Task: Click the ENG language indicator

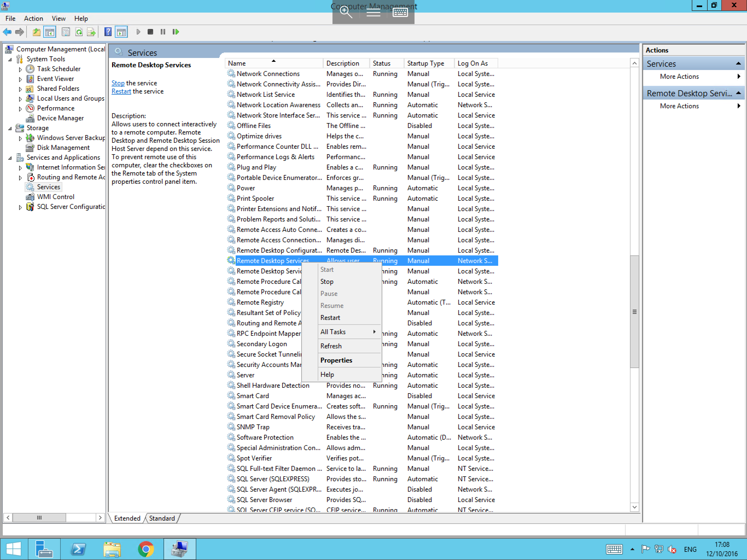Action: click(690, 549)
